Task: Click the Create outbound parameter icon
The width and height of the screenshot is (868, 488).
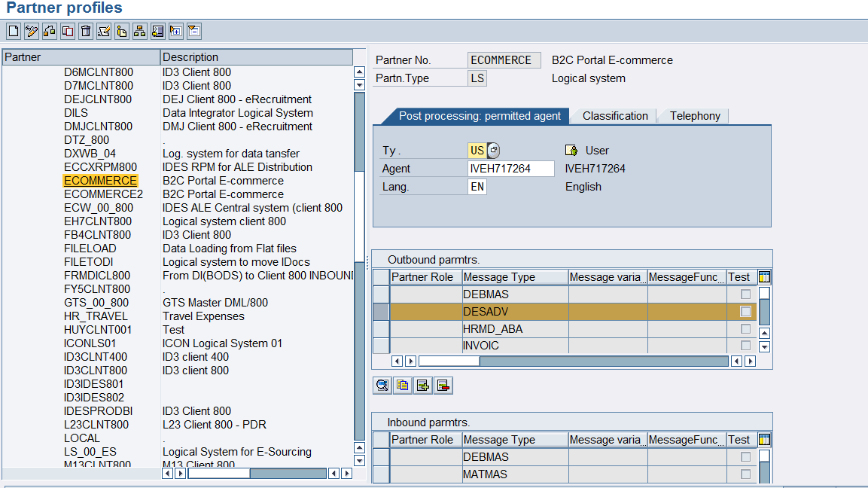Action: [423, 386]
